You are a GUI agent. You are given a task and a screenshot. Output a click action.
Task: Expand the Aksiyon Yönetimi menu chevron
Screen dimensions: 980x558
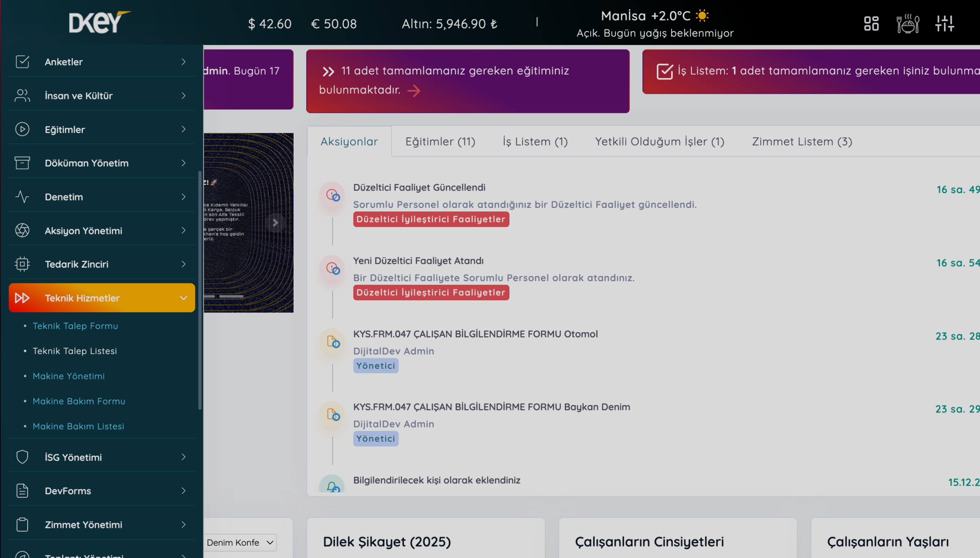pyautogui.click(x=184, y=230)
